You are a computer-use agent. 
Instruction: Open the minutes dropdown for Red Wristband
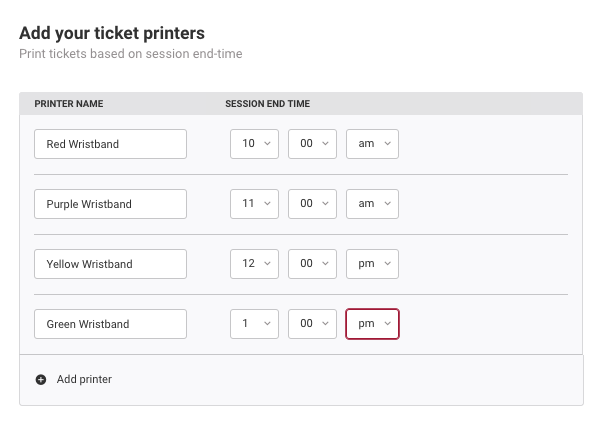pos(314,144)
